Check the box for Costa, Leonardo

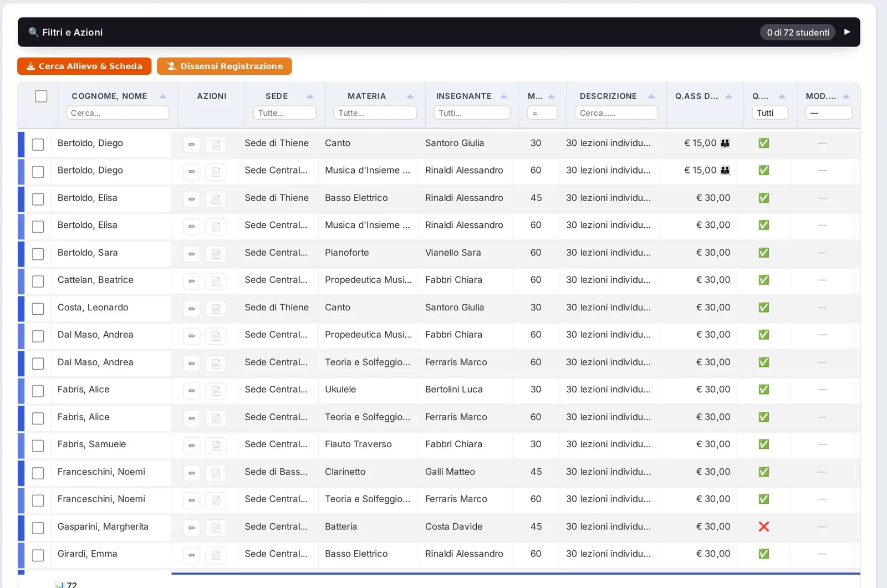click(x=38, y=309)
